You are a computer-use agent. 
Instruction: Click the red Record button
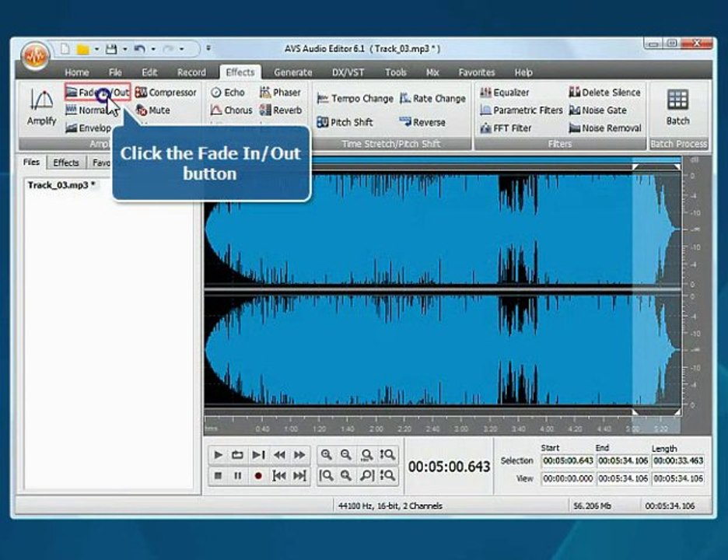click(x=258, y=475)
